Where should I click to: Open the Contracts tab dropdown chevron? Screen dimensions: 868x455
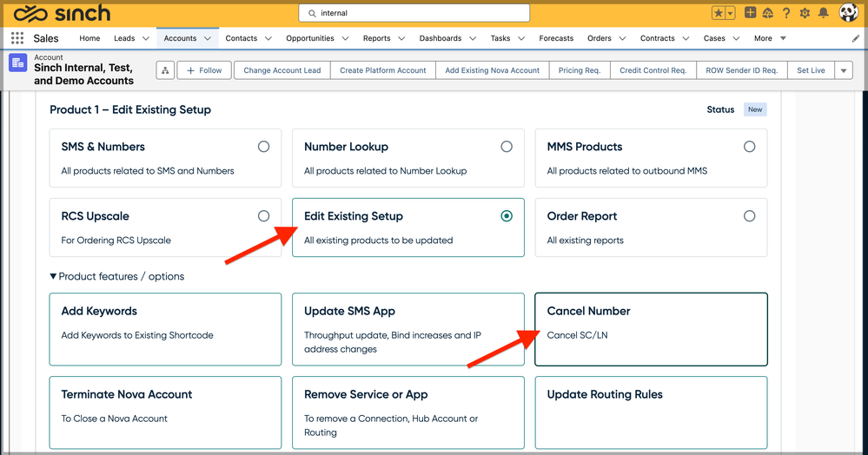686,39
